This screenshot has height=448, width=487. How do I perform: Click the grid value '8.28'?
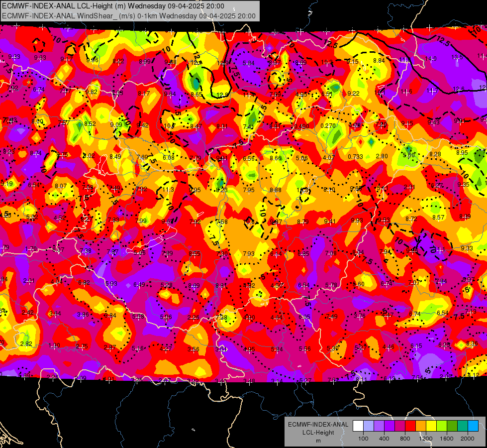(435, 154)
